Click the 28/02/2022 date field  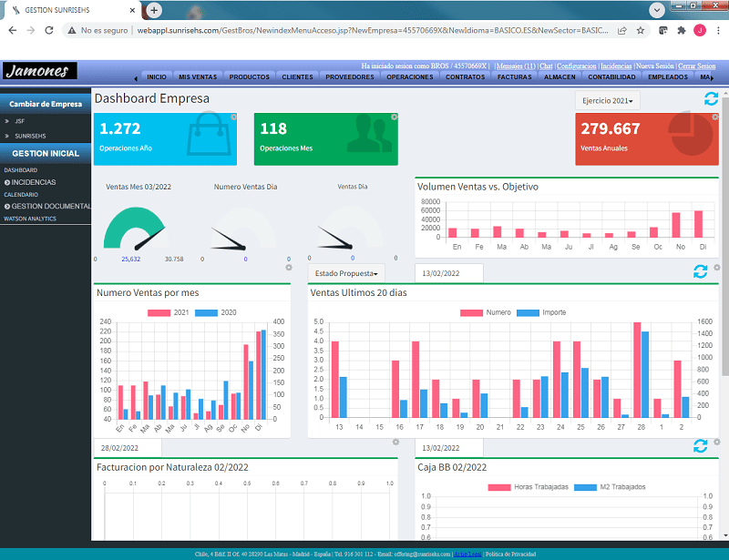tap(128, 447)
